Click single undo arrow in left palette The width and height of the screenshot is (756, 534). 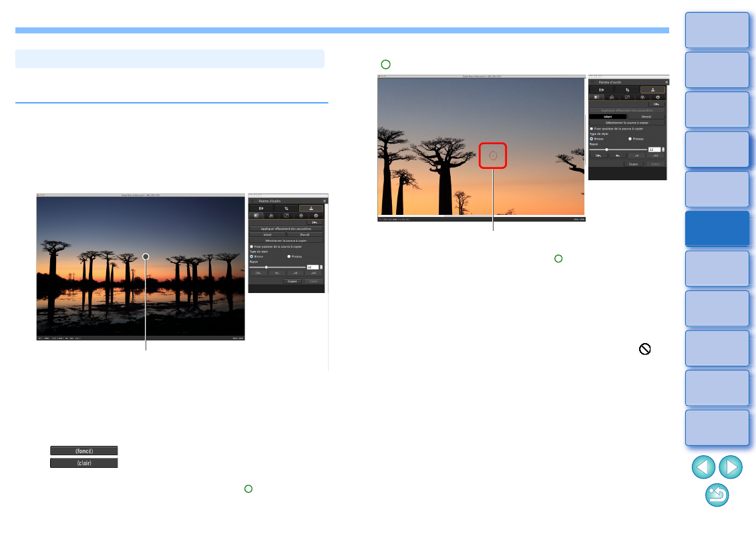(x=276, y=273)
